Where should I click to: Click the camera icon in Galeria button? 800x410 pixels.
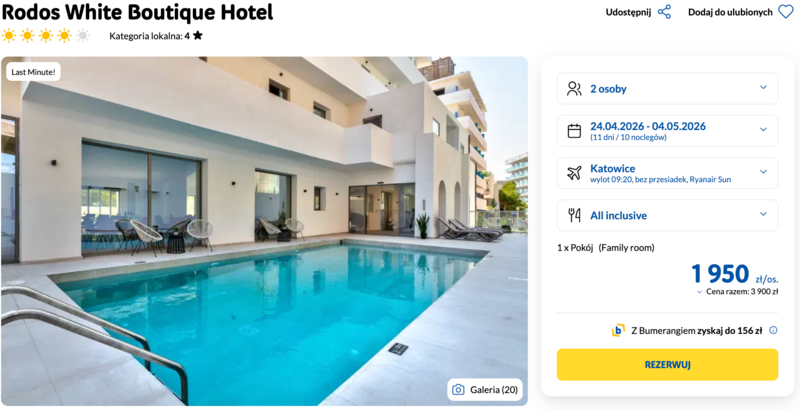(458, 390)
